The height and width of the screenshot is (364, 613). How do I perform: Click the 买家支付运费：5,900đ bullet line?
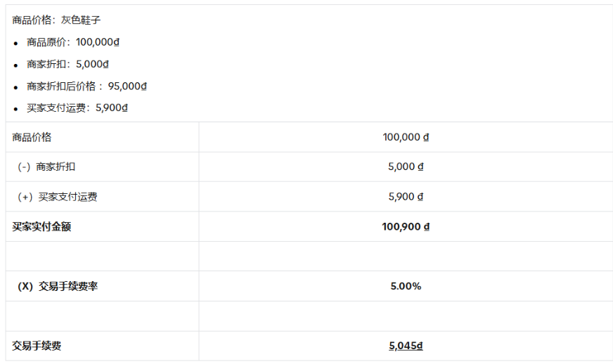click(77, 108)
